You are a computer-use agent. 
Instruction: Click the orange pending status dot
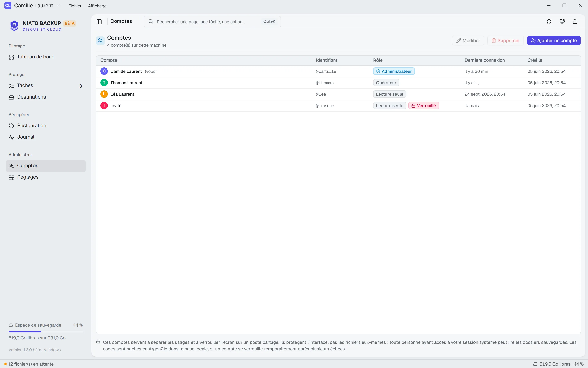point(5,364)
